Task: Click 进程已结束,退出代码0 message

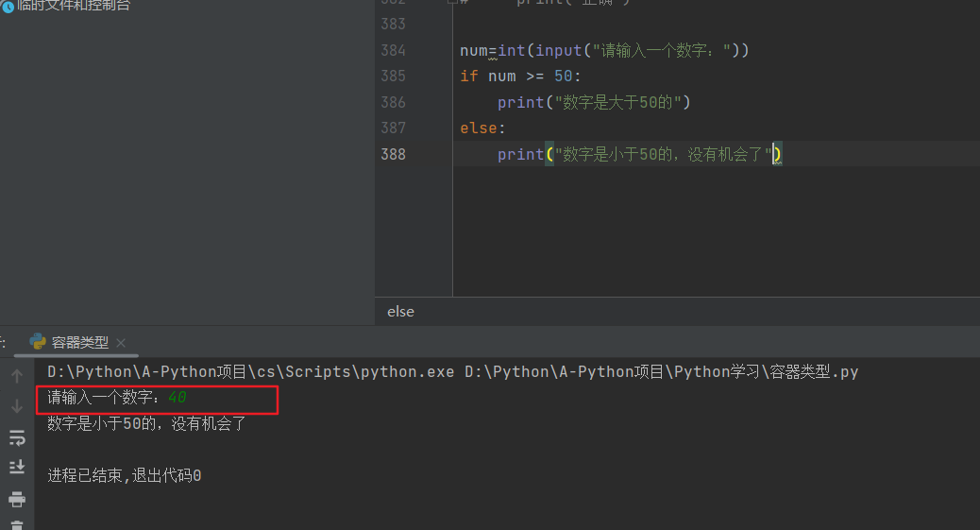Action: coord(125,475)
